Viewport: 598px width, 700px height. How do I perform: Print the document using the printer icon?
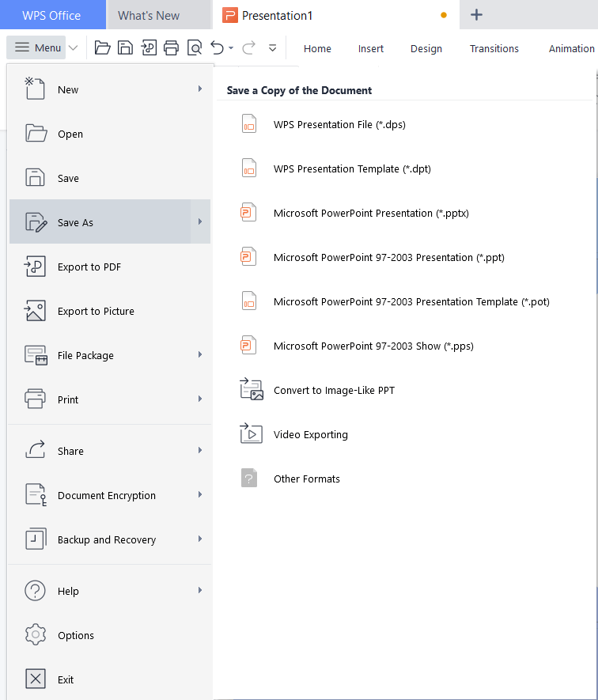click(x=172, y=47)
